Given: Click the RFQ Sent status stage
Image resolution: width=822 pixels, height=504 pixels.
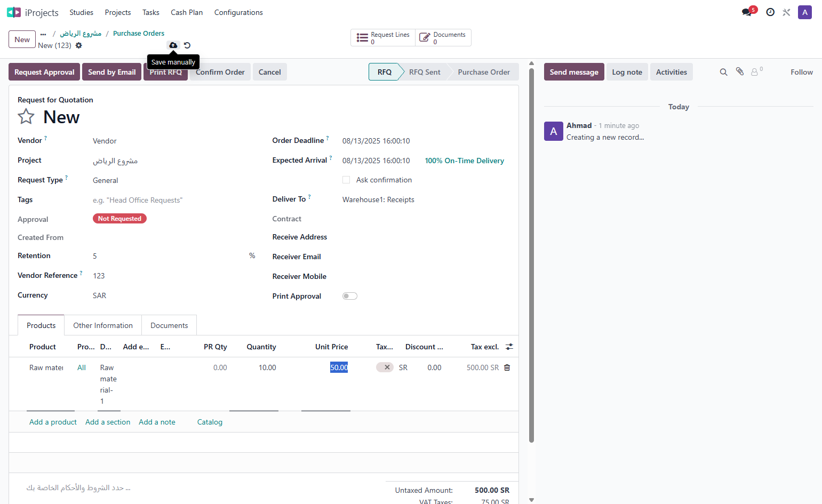Looking at the screenshot, I should [x=425, y=72].
